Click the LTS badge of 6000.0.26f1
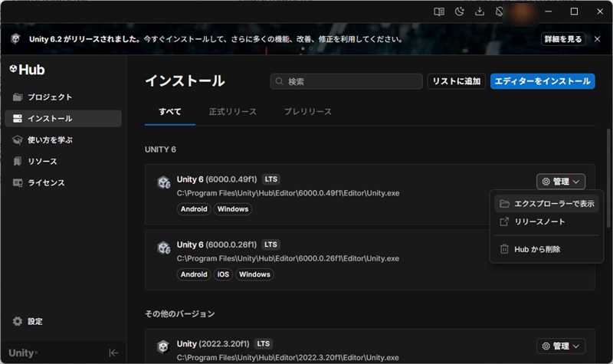Viewport: 613px width, 364px height. (270, 244)
